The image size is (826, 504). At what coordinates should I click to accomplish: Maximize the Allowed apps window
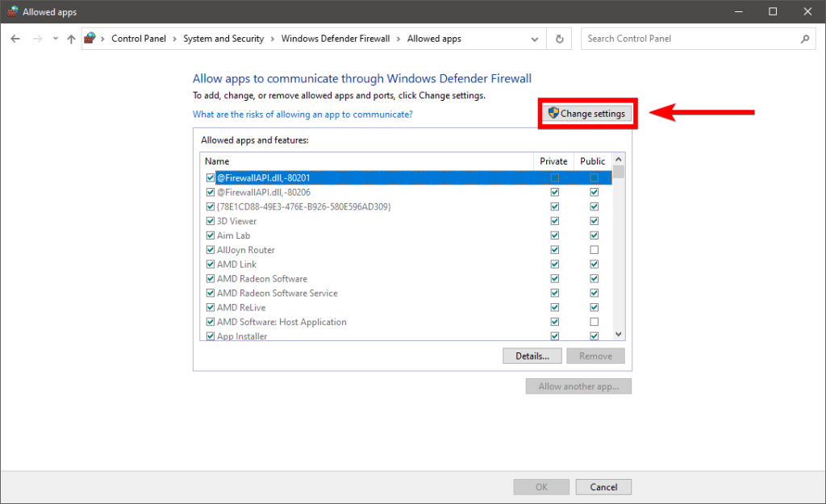[x=773, y=11]
